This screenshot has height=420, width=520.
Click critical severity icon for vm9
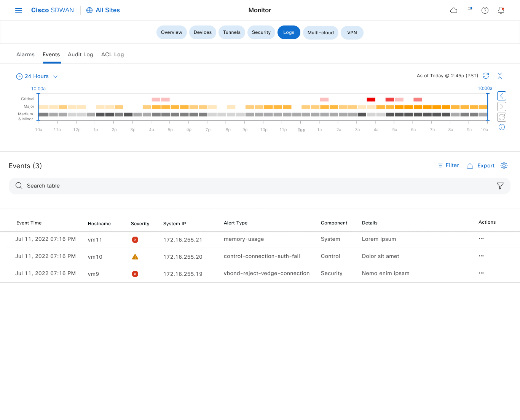[135, 274]
